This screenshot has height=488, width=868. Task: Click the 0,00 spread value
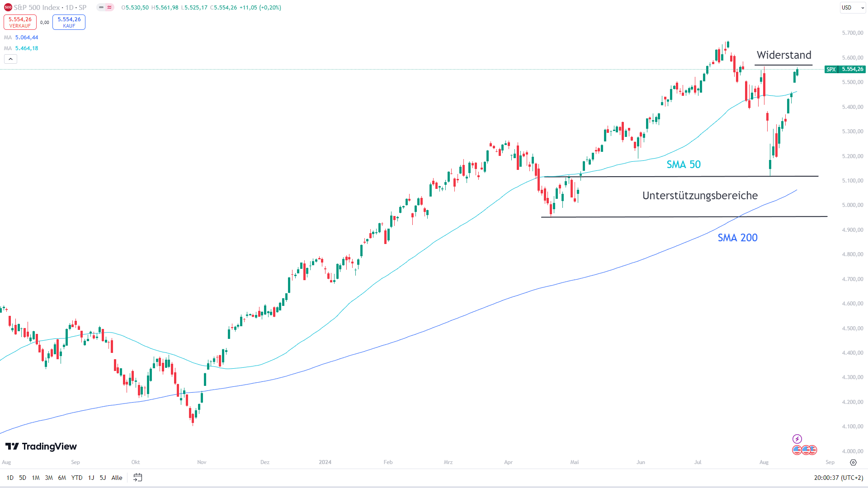[44, 23]
